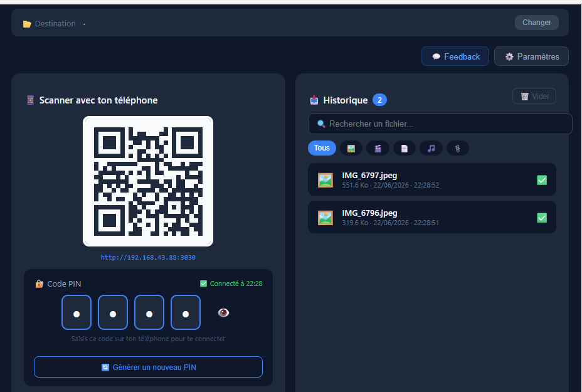The width and height of the screenshot is (582, 392).
Task: Click the Historique inbox icon
Action: (x=314, y=100)
